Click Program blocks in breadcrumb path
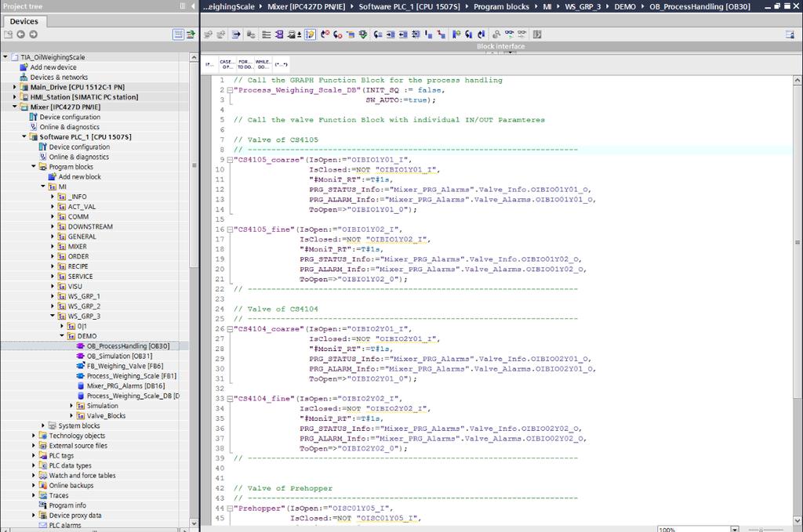Image resolution: width=803 pixels, height=532 pixels. coord(501,6)
